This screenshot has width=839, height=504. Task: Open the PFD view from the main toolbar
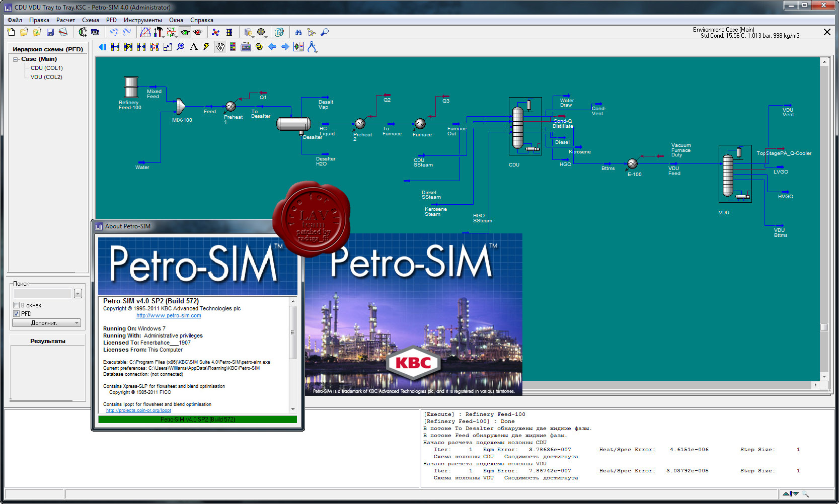[82, 32]
